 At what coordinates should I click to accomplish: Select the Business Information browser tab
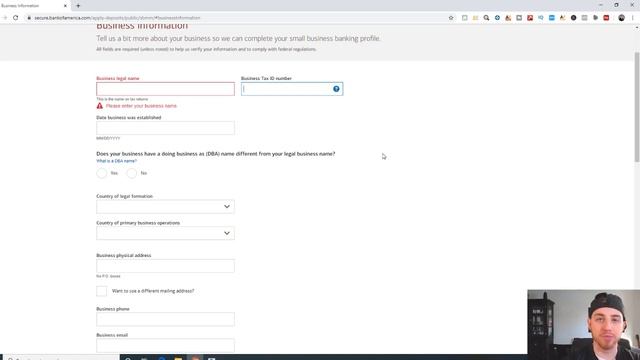pyautogui.click(x=35, y=6)
